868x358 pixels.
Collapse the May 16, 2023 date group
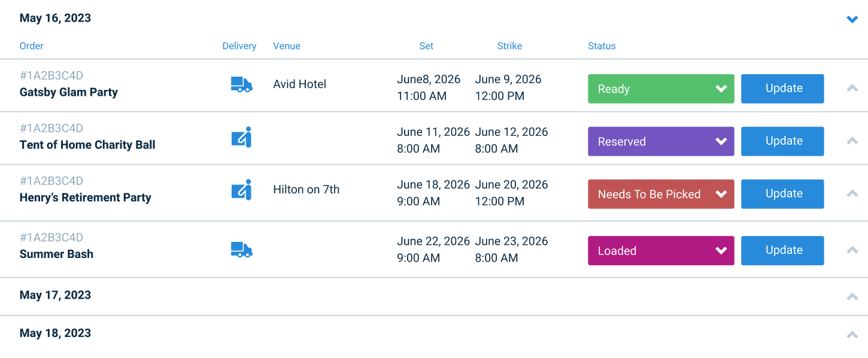click(x=852, y=19)
